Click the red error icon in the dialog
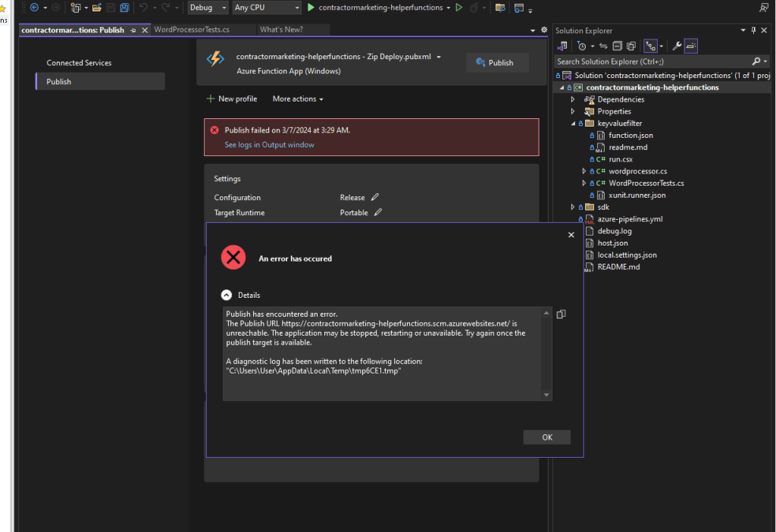 [x=233, y=258]
